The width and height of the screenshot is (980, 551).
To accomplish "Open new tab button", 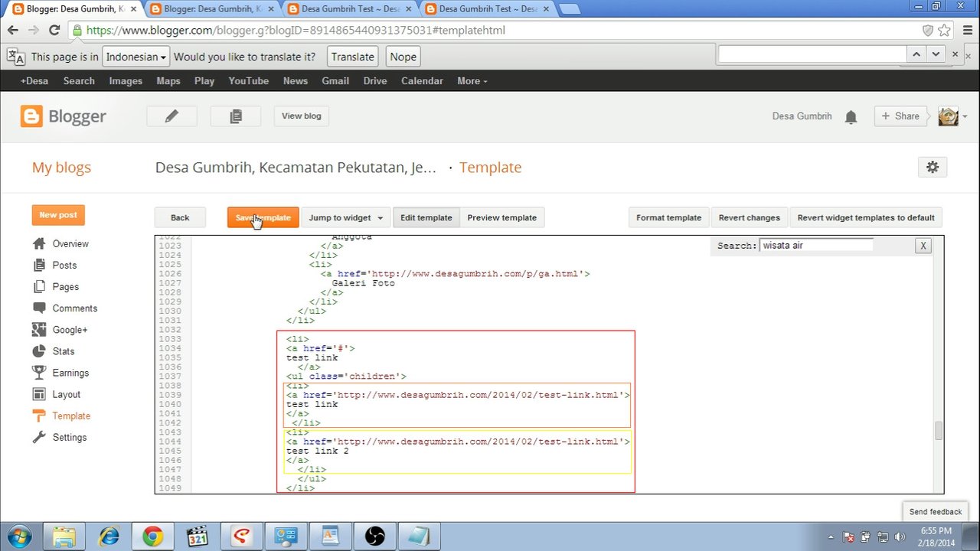I will (x=569, y=9).
